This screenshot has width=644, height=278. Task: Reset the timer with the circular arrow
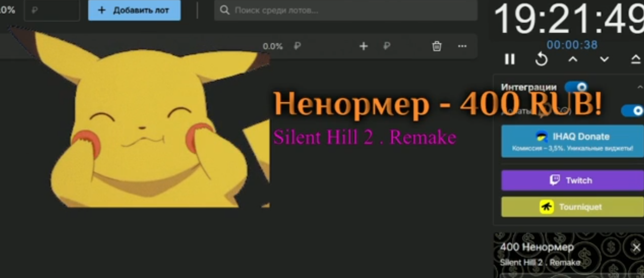pyautogui.click(x=541, y=59)
